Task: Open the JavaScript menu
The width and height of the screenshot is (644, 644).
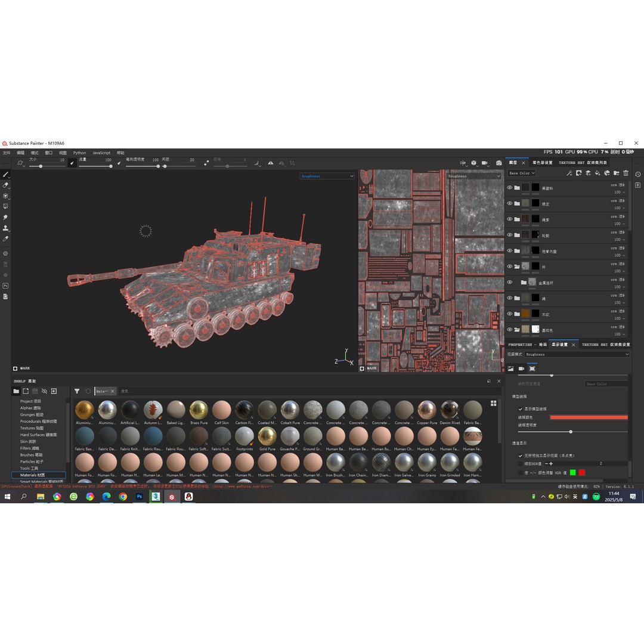Action: 101,153
